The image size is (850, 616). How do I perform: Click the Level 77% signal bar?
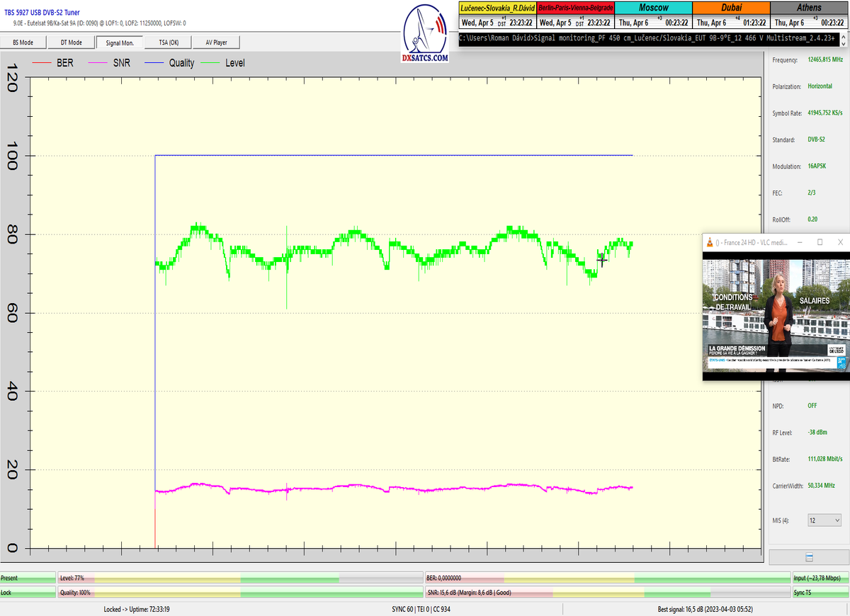coord(239,578)
